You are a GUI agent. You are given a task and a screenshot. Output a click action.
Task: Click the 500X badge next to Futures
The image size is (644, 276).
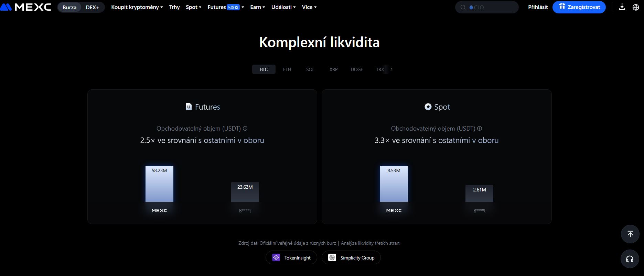[x=233, y=7]
